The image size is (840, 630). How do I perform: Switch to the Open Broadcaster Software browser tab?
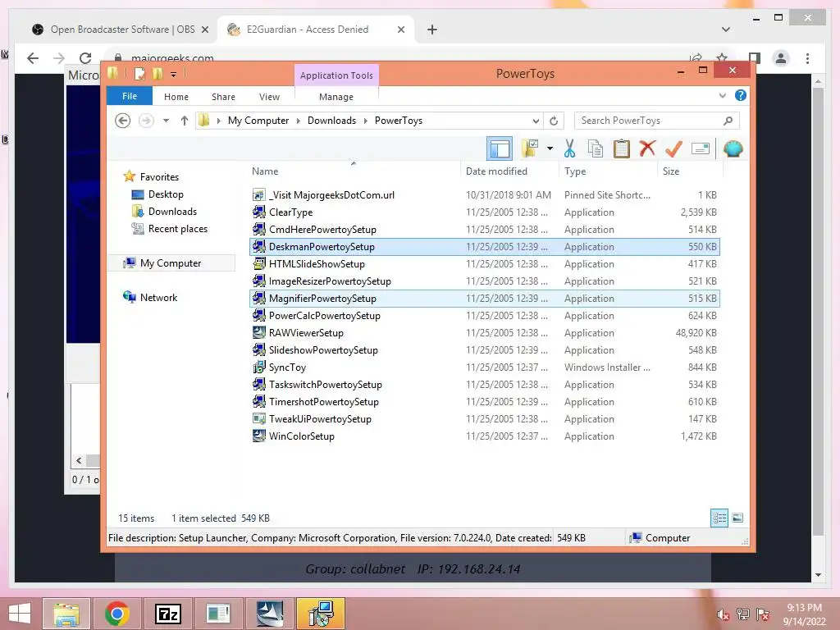click(121, 30)
